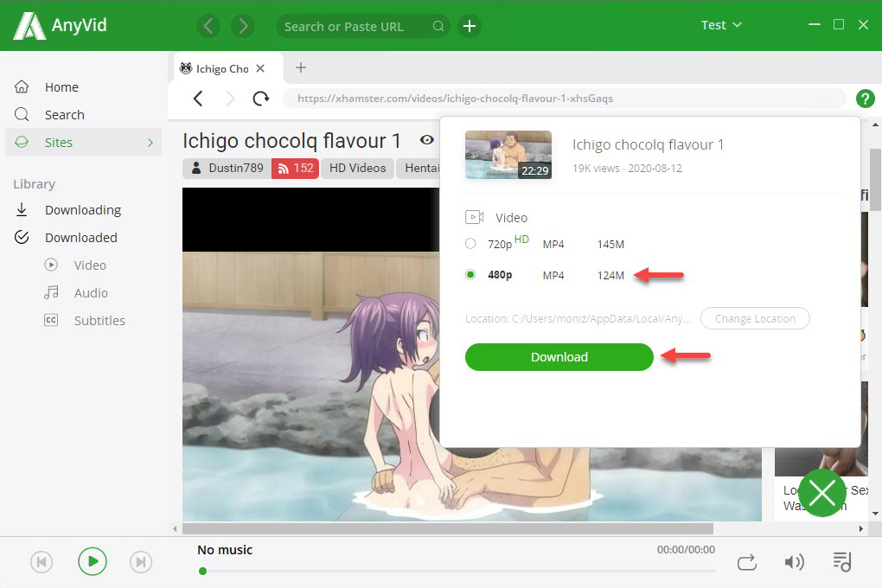The height and width of the screenshot is (588, 882).
Task: Close the Ichigo Cho tab
Action: [x=260, y=68]
